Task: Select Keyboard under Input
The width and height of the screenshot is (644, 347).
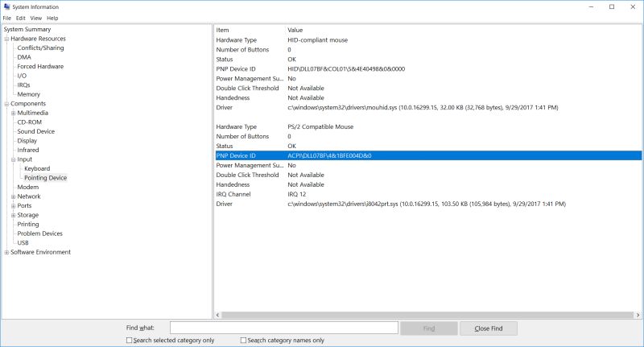Action: (x=37, y=169)
